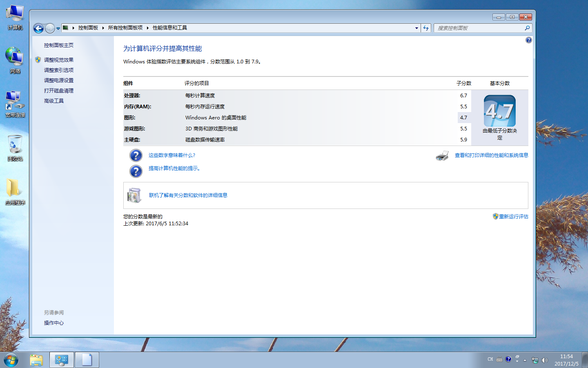Click the volume speaker icon in system tray
The height and width of the screenshot is (368, 588).
click(544, 360)
